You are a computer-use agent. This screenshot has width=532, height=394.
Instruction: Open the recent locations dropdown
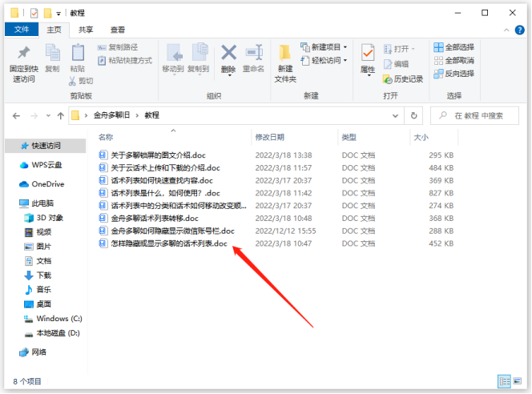pos(48,116)
